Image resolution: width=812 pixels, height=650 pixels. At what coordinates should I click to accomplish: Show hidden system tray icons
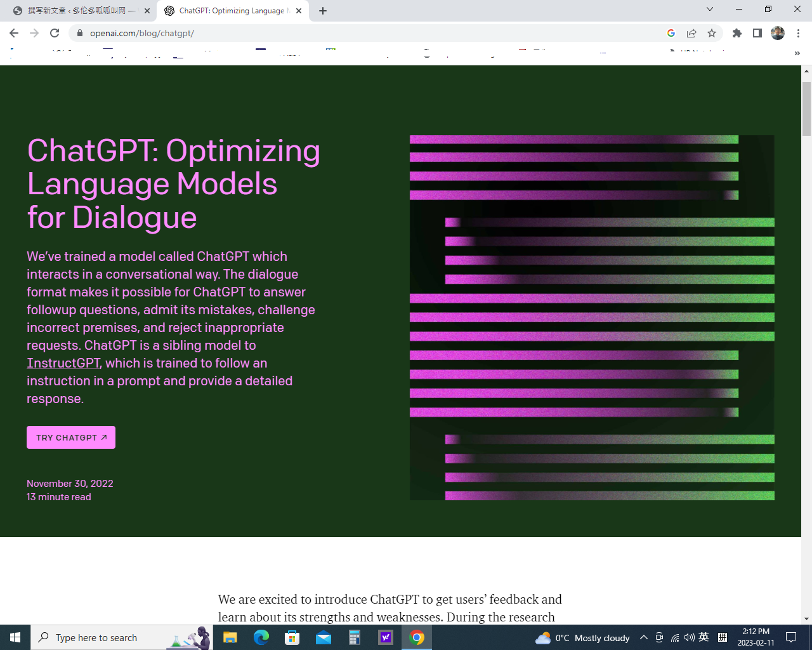pos(644,637)
